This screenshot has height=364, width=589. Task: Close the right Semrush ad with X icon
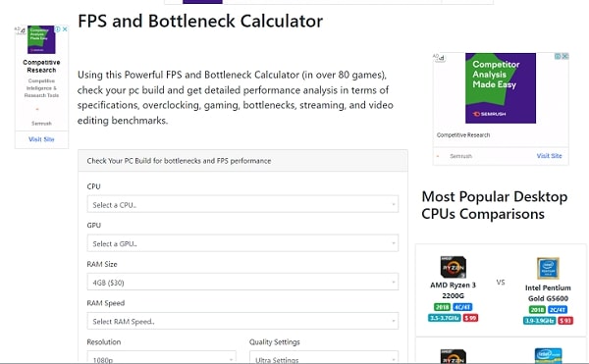(x=565, y=56)
